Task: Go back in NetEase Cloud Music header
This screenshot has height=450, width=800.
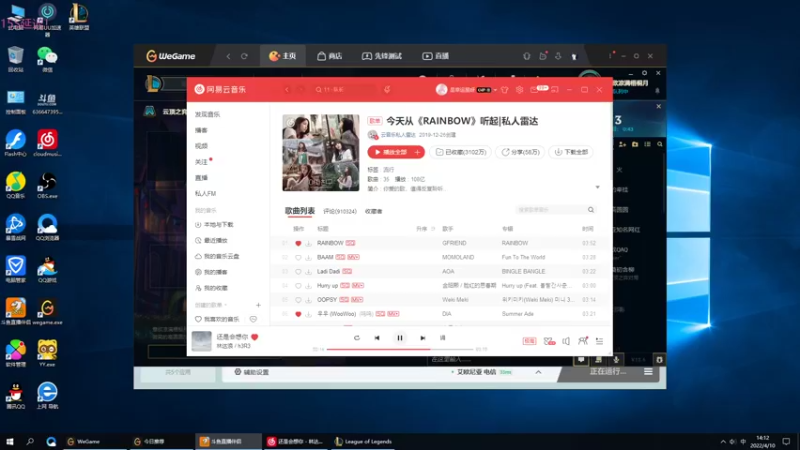Action: click(287, 90)
